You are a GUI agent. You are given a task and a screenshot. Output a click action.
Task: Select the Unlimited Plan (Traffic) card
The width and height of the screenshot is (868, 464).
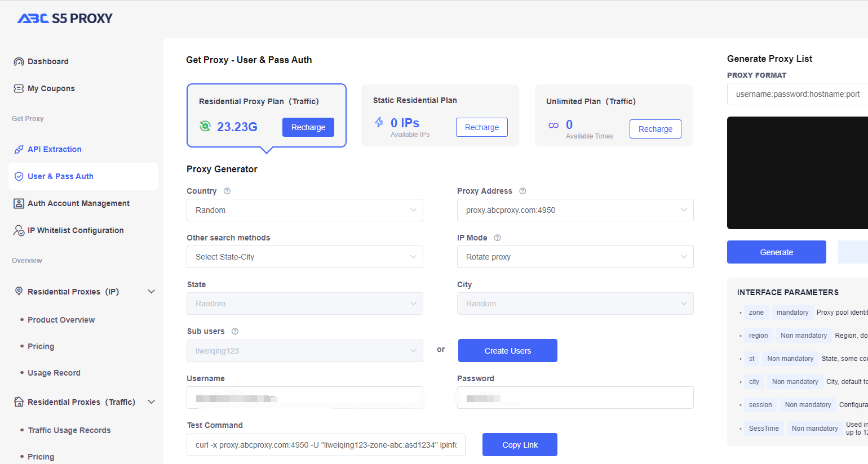tap(614, 115)
